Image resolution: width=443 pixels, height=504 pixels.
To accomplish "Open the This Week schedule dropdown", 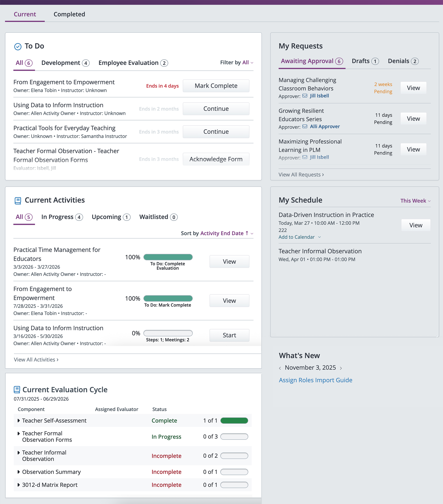I will [415, 201].
